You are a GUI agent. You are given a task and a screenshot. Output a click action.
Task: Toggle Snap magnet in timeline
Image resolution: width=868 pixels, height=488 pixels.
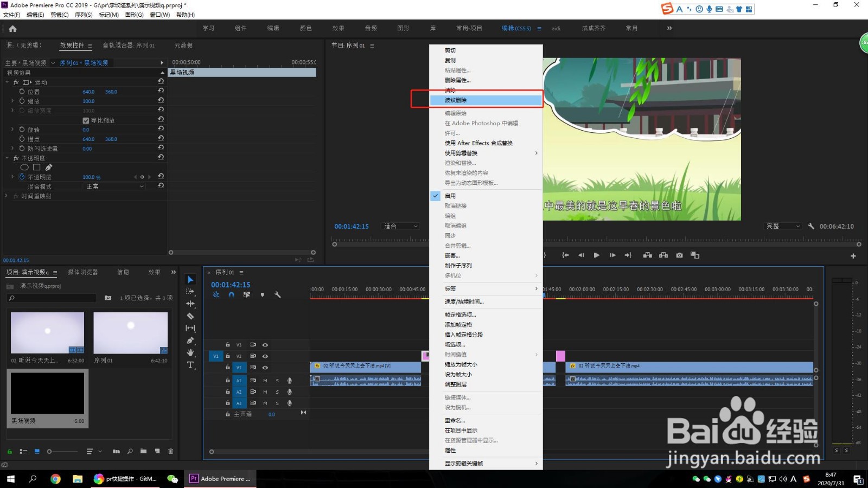coord(231,295)
